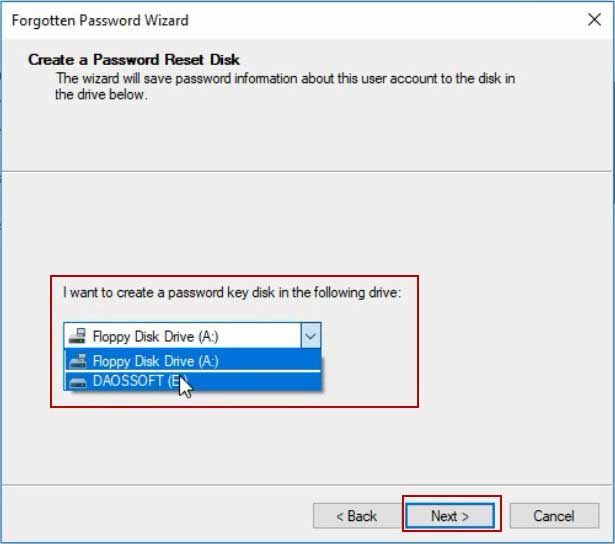Cancel the password reset wizard

[554, 515]
